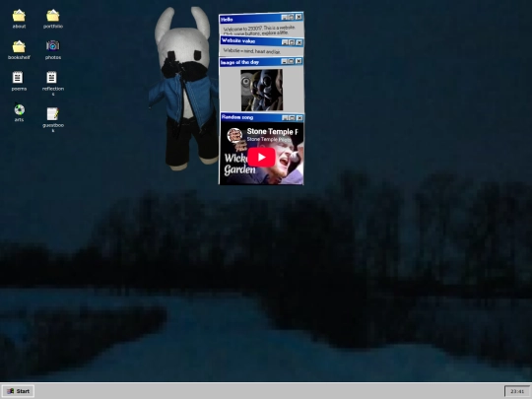Minimize the Website value window
This screenshot has height=399, width=532.
click(285, 42)
